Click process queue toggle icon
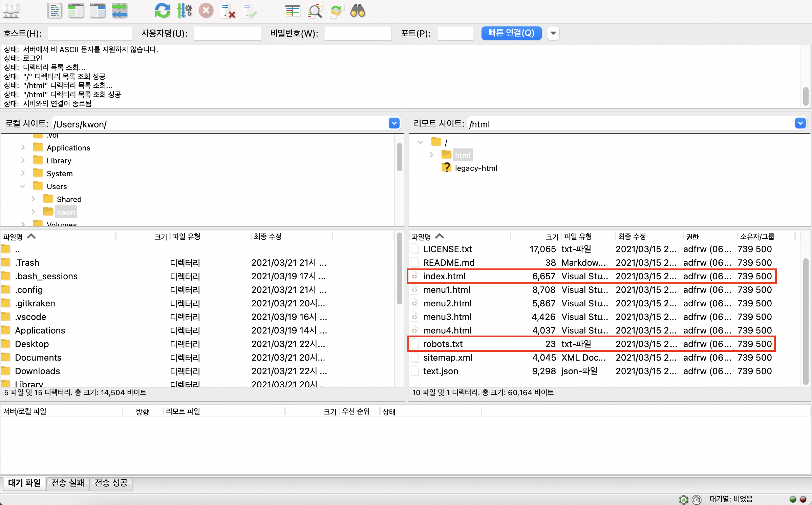The width and height of the screenshot is (812, 505). pyautogui.click(x=185, y=11)
